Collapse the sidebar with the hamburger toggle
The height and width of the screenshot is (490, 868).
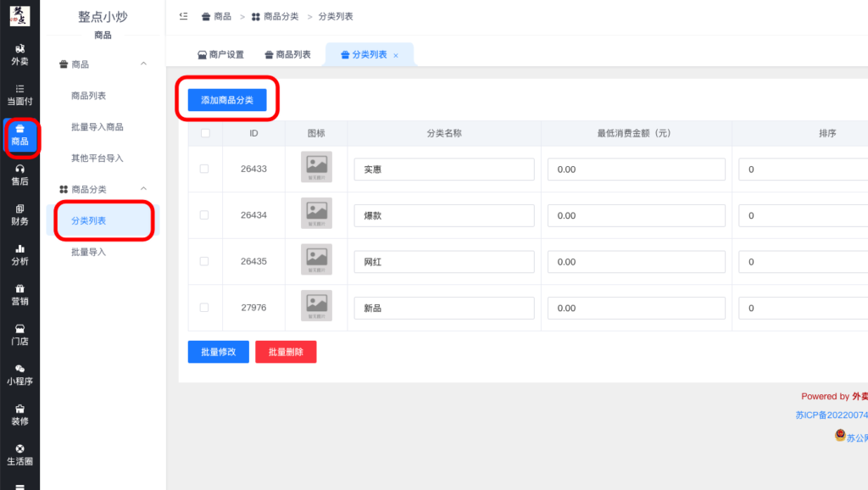tap(183, 15)
